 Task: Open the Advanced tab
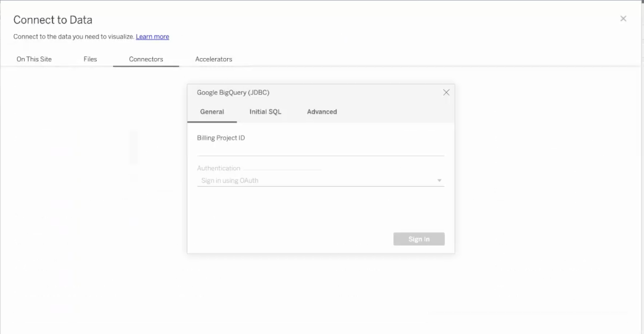point(322,112)
